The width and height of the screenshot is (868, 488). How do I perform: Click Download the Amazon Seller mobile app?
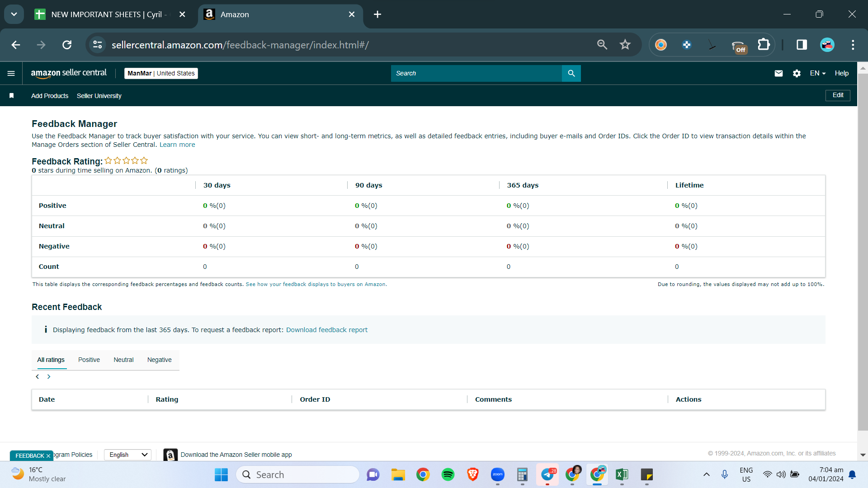(236, 455)
